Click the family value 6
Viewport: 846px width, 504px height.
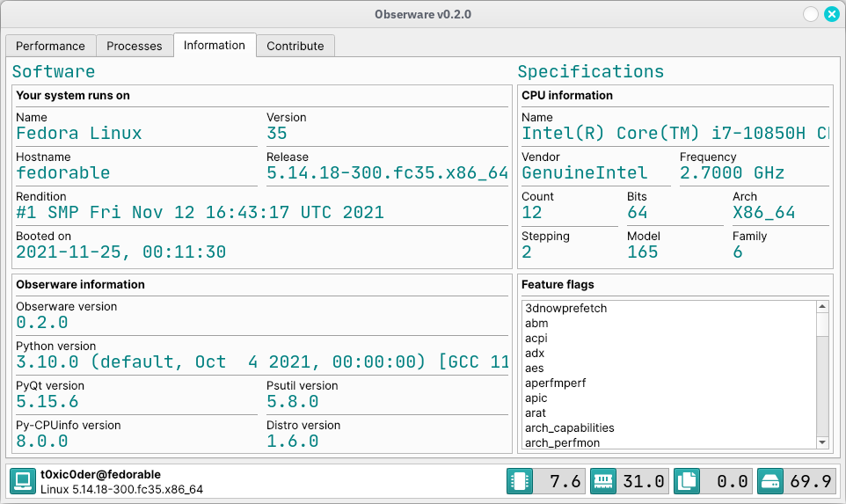[x=738, y=252]
